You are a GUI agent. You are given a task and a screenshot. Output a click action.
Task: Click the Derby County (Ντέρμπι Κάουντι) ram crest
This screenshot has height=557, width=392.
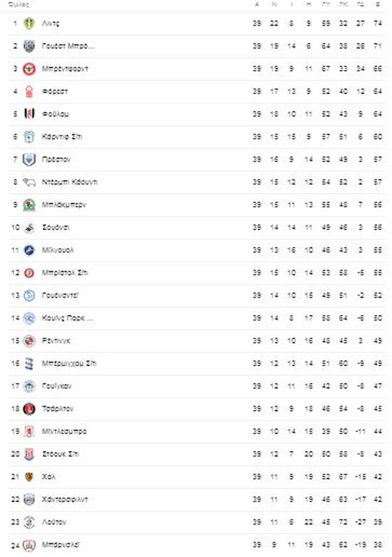(29, 182)
